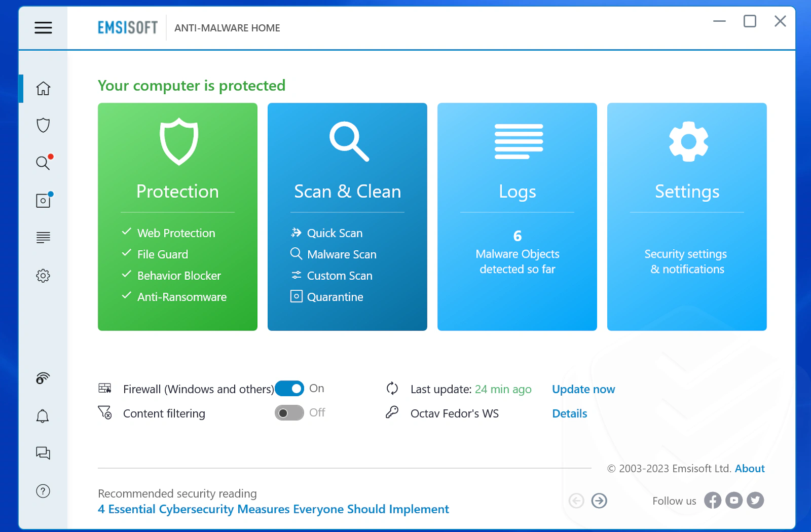Open chat support icon in sidebar

point(43,453)
